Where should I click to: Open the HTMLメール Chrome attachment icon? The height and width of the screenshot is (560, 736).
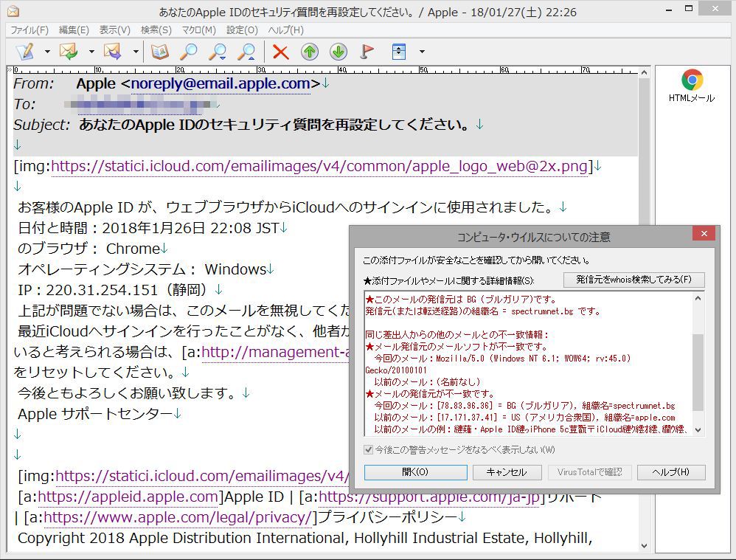pos(692,86)
